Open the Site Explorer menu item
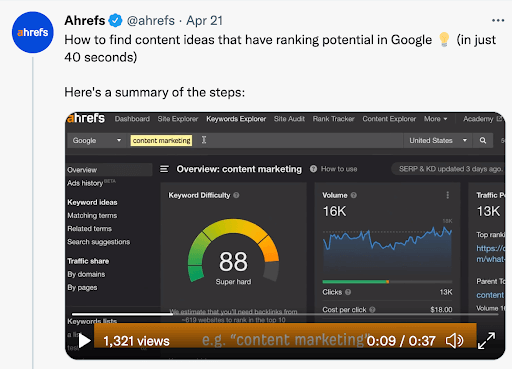512x369 pixels. coord(178,119)
